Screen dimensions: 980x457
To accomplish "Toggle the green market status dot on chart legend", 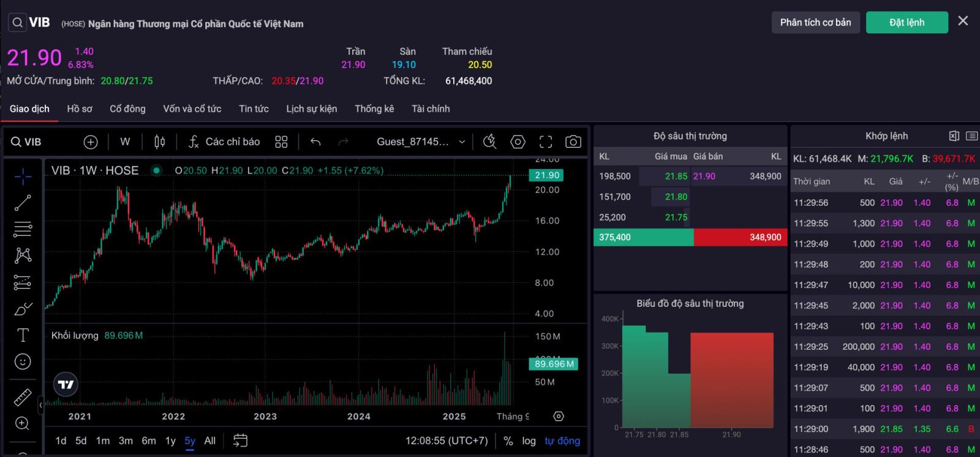I will [x=157, y=170].
